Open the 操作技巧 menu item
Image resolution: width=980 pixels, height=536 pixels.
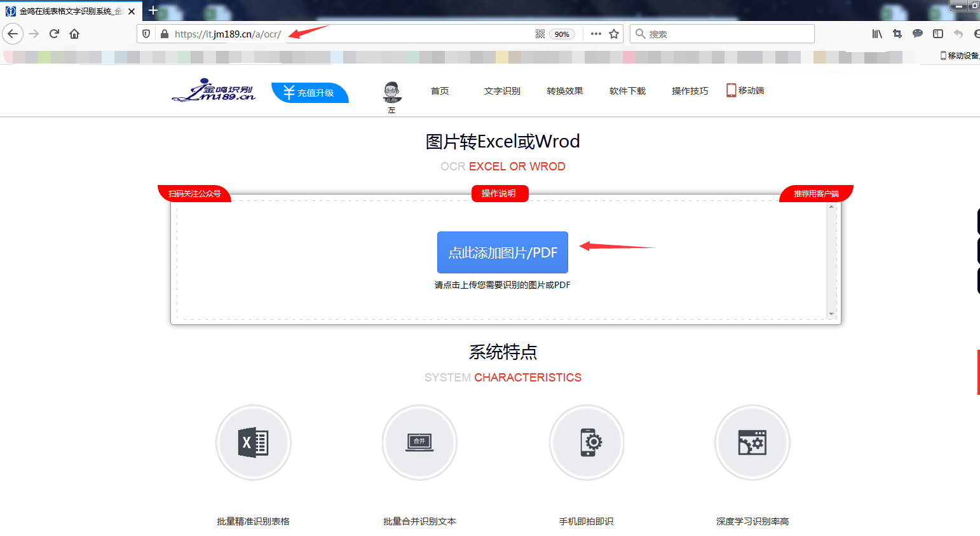[690, 91]
